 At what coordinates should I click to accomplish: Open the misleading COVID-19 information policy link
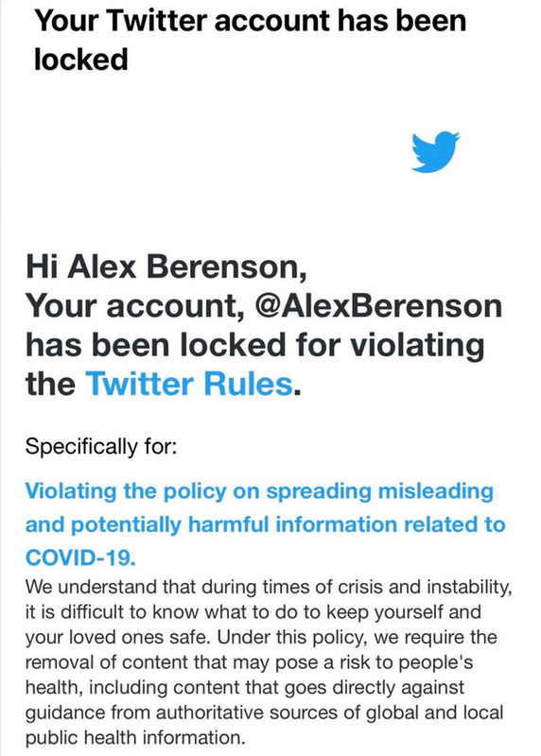[265, 524]
